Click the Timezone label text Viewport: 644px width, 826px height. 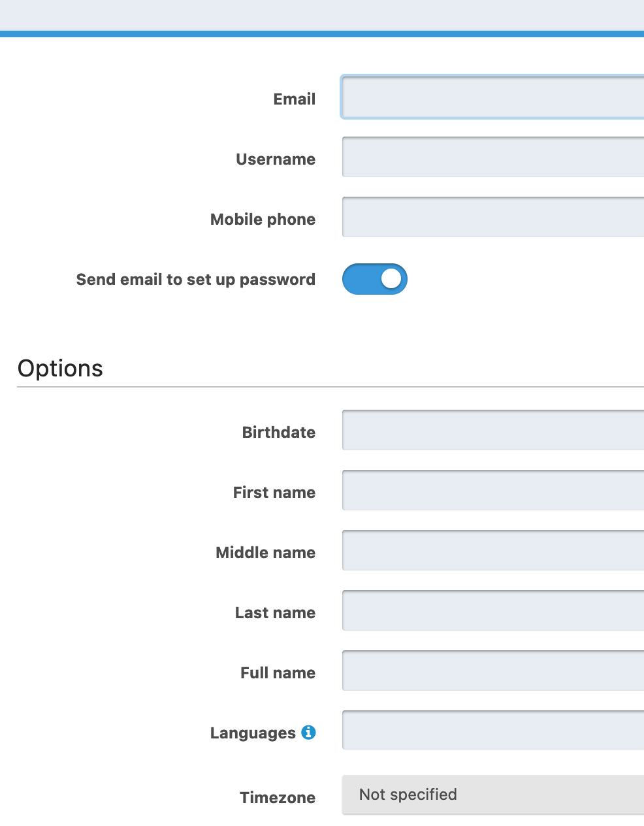(x=278, y=797)
